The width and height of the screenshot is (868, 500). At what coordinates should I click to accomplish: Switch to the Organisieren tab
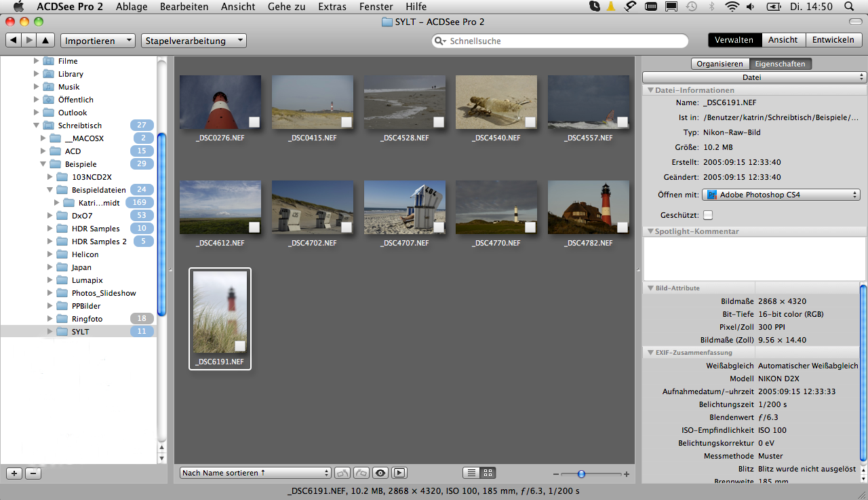719,64
